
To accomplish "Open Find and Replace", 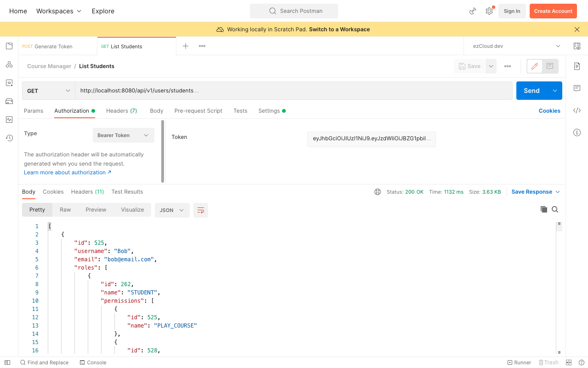I will tap(44, 362).
